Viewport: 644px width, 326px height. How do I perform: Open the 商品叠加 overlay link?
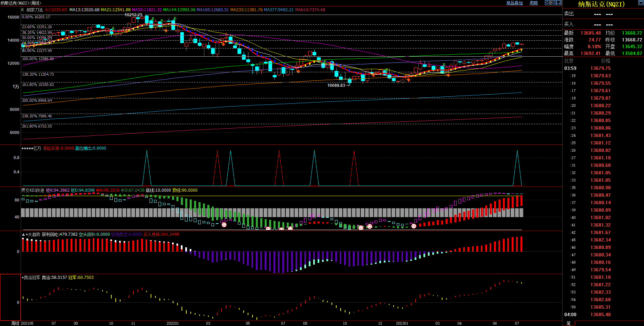click(x=514, y=3)
